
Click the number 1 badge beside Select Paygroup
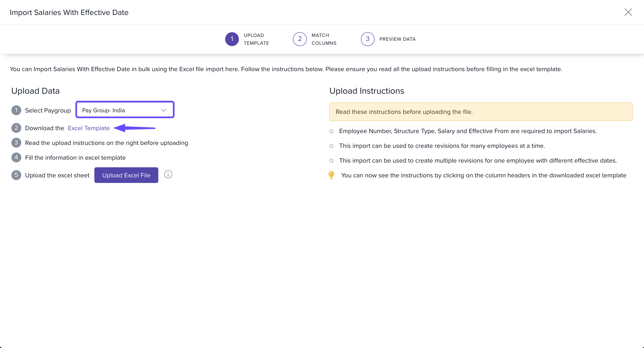point(16,110)
